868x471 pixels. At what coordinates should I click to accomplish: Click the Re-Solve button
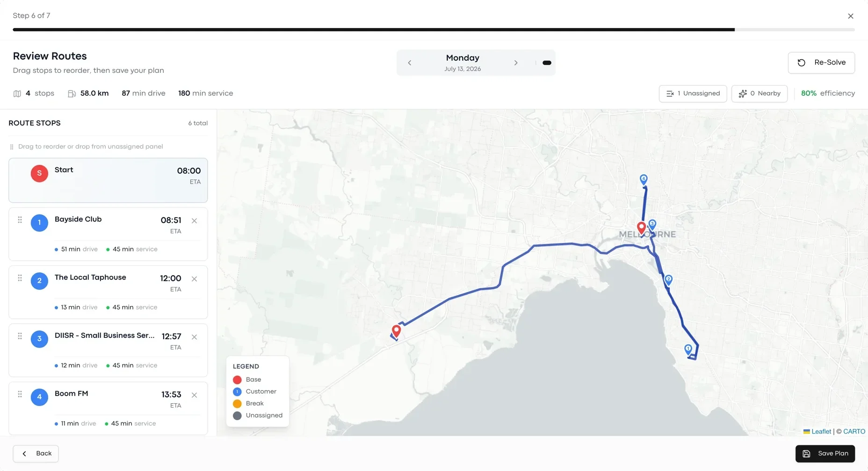point(821,63)
